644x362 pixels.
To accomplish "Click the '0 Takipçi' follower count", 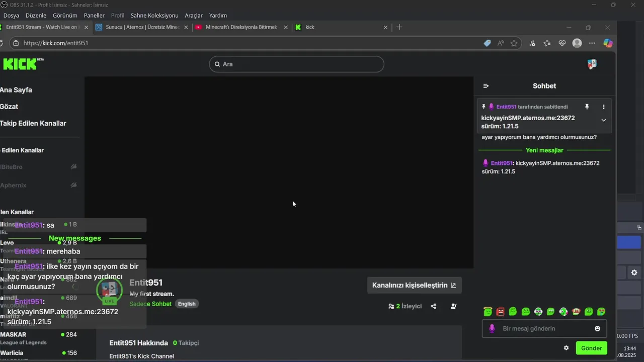I will 186,343.
